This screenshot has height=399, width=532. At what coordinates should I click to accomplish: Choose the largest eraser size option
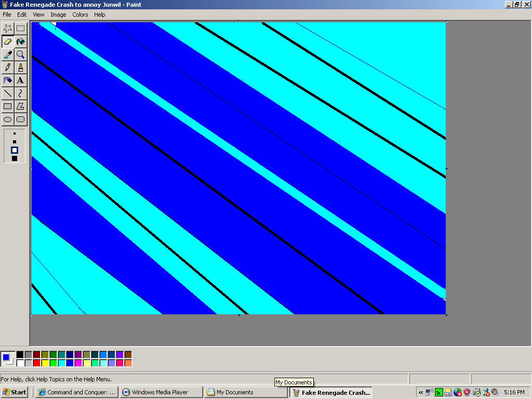coord(15,158)
